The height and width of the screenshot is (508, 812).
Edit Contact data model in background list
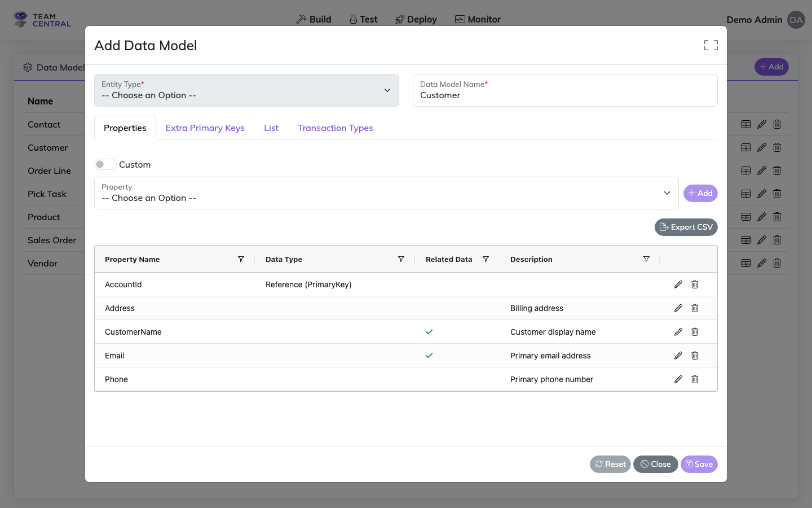pos(762,124)
